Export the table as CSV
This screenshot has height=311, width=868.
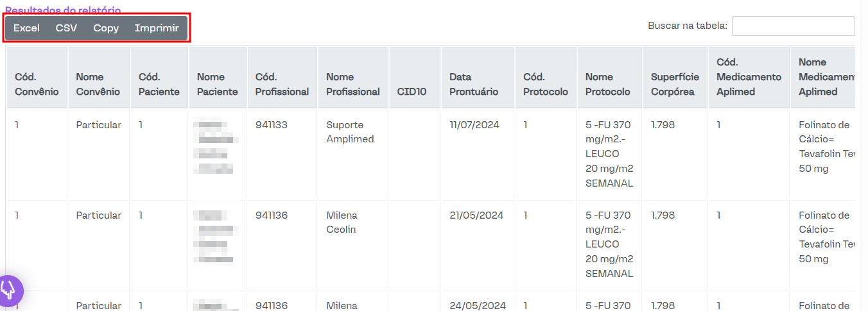[x=66, y=28]
